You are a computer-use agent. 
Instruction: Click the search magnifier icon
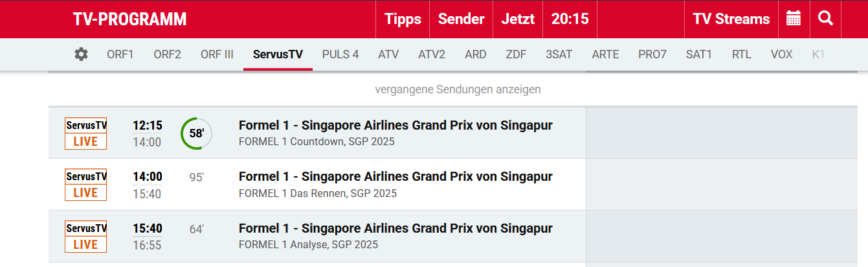825,19
